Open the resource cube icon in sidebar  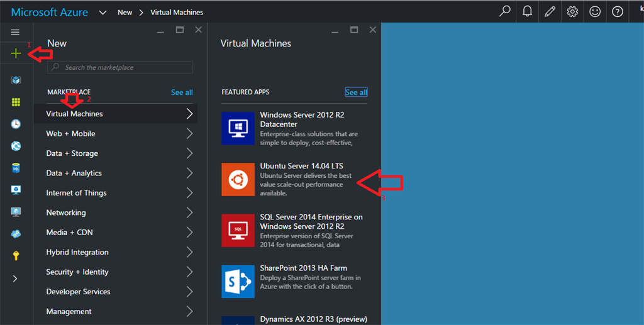click(x=16, y=80)
